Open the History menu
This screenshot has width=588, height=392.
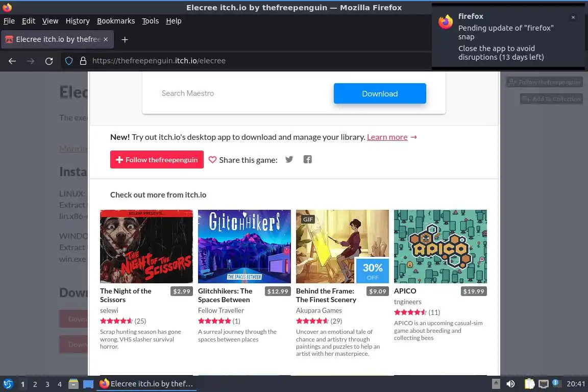pyautogui.click(x=78, y=21)
